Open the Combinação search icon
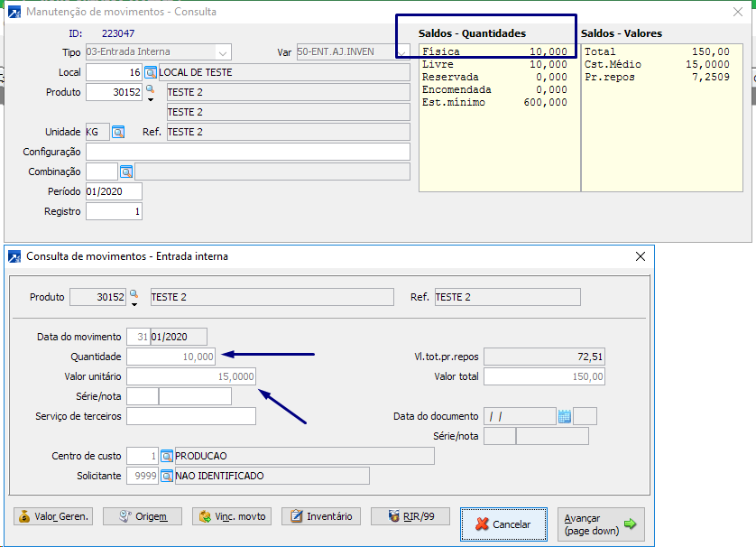 126,172
